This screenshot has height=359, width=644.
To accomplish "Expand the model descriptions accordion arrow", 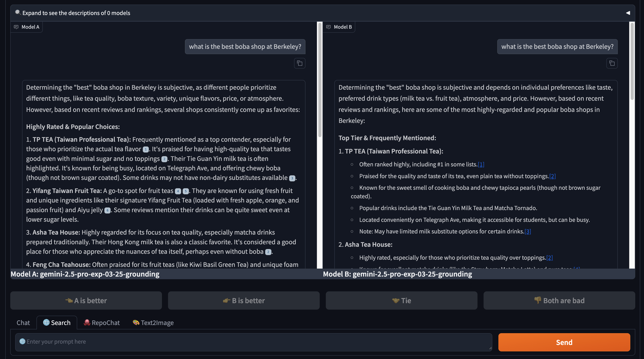I will tap(628, 13).
